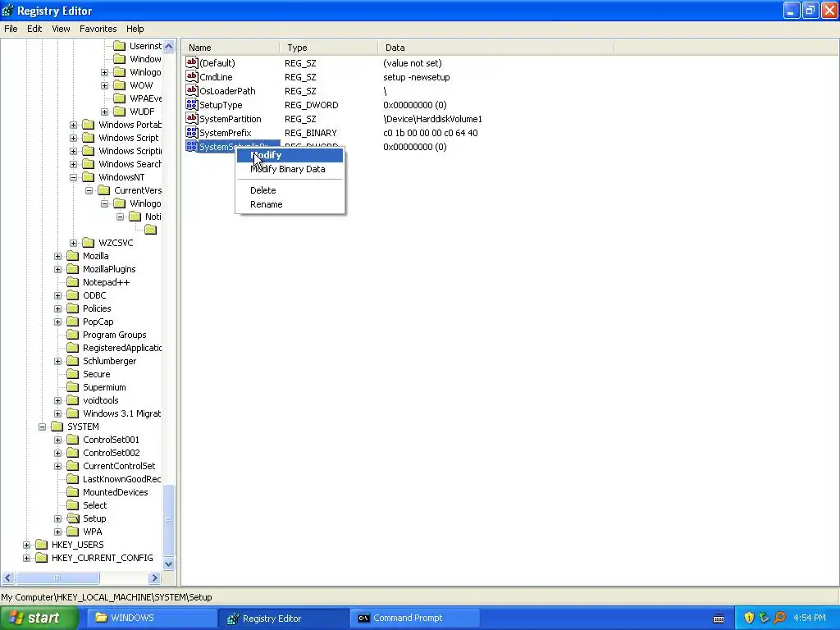Viewport: 840px width, 630px height.
Task: Sort by the Data column header
Action: tap(496, 48)
